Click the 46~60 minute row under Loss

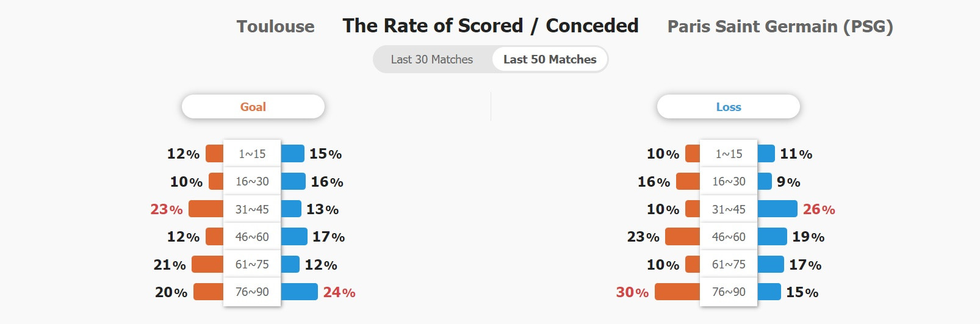[729, 237]
